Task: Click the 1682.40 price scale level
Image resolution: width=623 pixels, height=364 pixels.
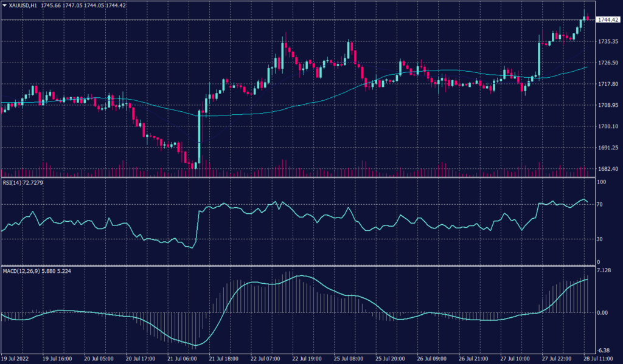Action: pyautogui.click(x=607, y=169)
